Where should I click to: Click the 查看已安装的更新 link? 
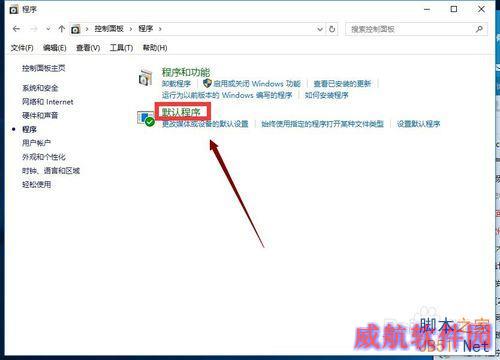coord(342,84)
